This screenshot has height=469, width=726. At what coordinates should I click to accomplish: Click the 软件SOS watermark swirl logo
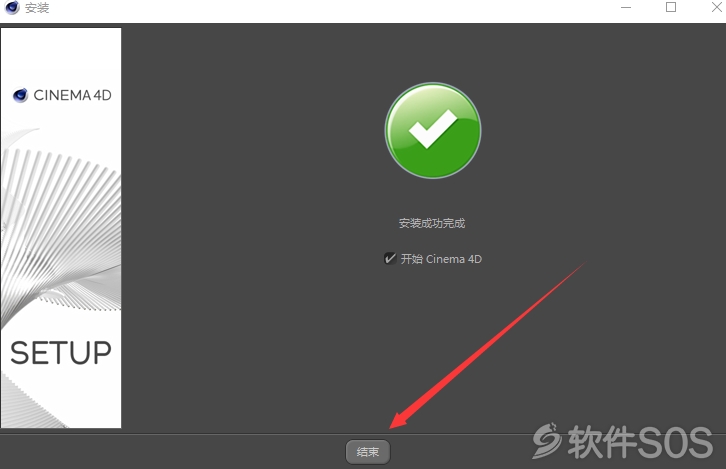(x=547, y=440)
